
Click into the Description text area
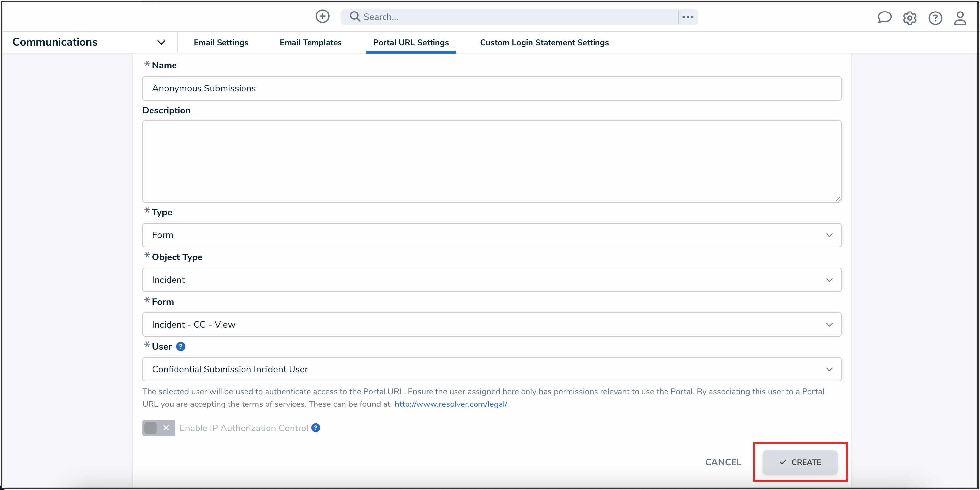492,161
